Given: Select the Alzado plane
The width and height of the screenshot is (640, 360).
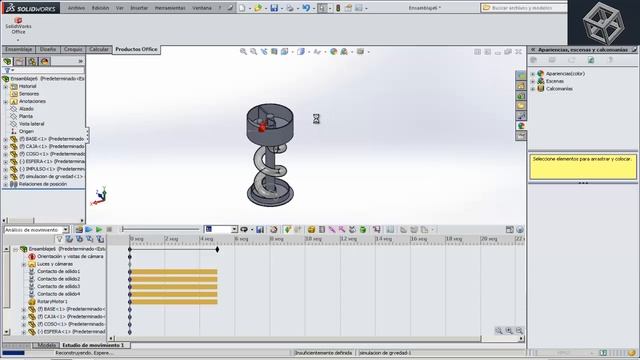Looking at the screenshot, I should pos(26,109).
